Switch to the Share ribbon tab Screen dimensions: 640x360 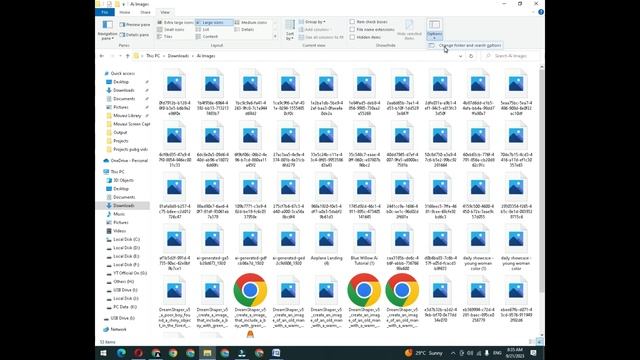click(x=145, y=12)
